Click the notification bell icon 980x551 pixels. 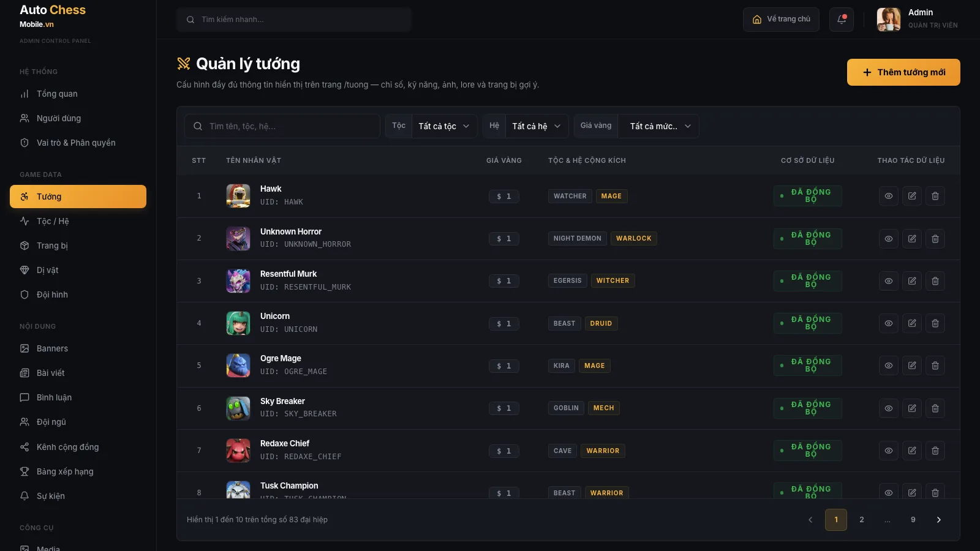pos(842,20)
